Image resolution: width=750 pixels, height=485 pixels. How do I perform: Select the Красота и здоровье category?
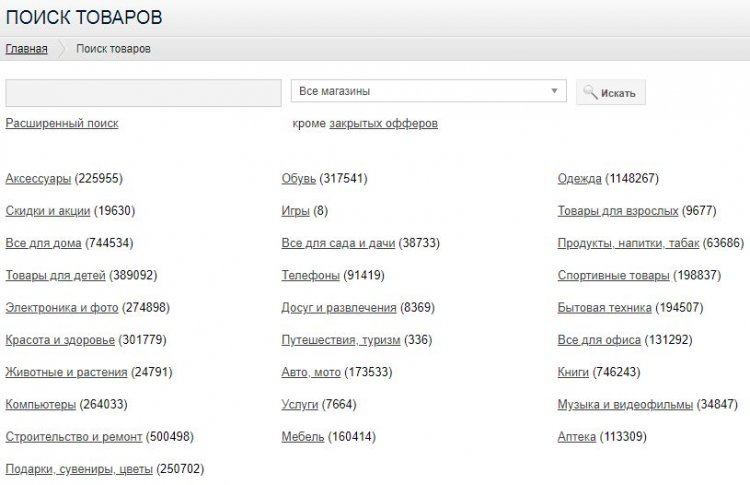pos(60,340)
